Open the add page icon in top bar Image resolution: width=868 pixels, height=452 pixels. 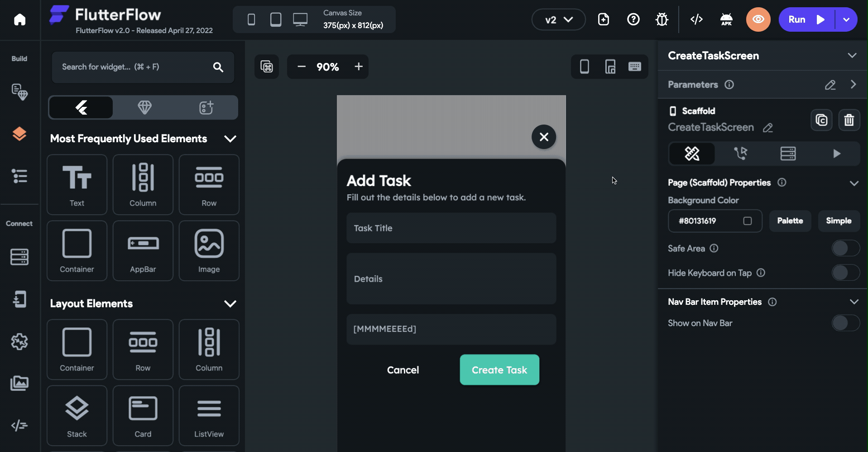click(x=604, y=19)
